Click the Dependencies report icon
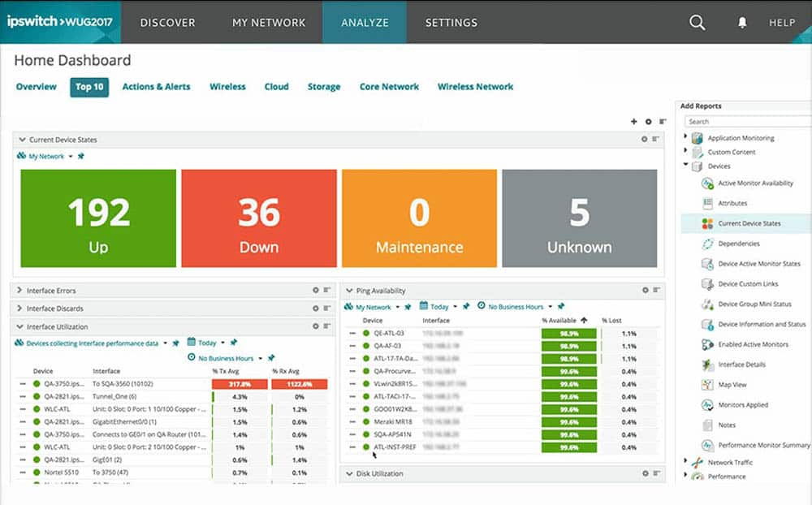Image resolution: width=812 pixels, height=505 pixels. 707,244
